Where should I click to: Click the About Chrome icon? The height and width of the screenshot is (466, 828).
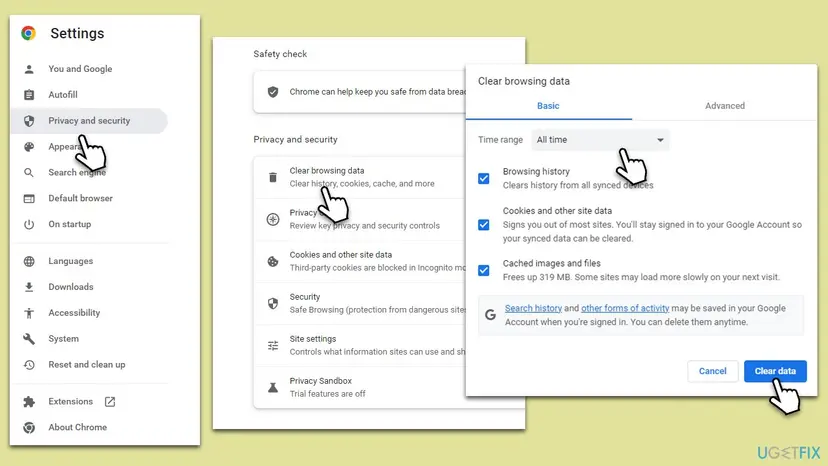(x=29, y=427)
